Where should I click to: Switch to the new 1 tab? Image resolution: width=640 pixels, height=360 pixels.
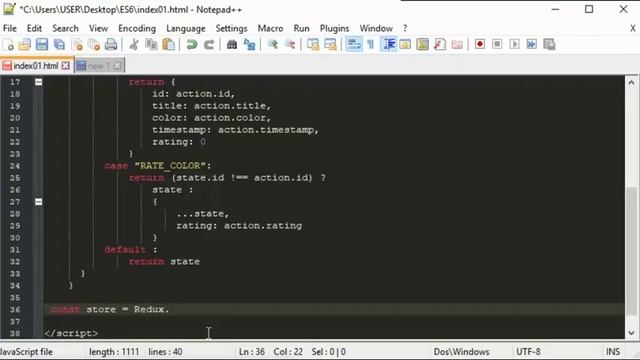coord(99,66)
